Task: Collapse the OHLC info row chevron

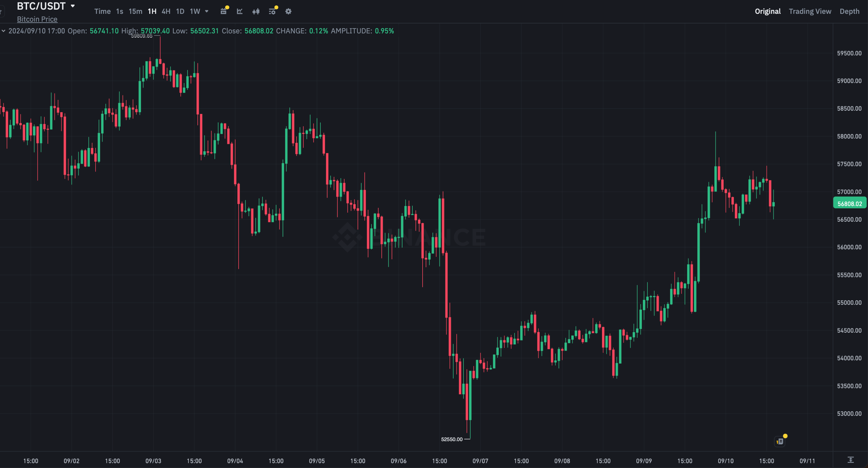Action: (x=3, y=31)
